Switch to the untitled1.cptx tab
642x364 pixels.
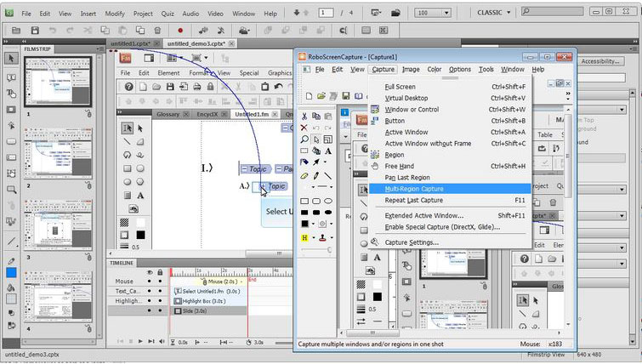click(x=130, y=43)
